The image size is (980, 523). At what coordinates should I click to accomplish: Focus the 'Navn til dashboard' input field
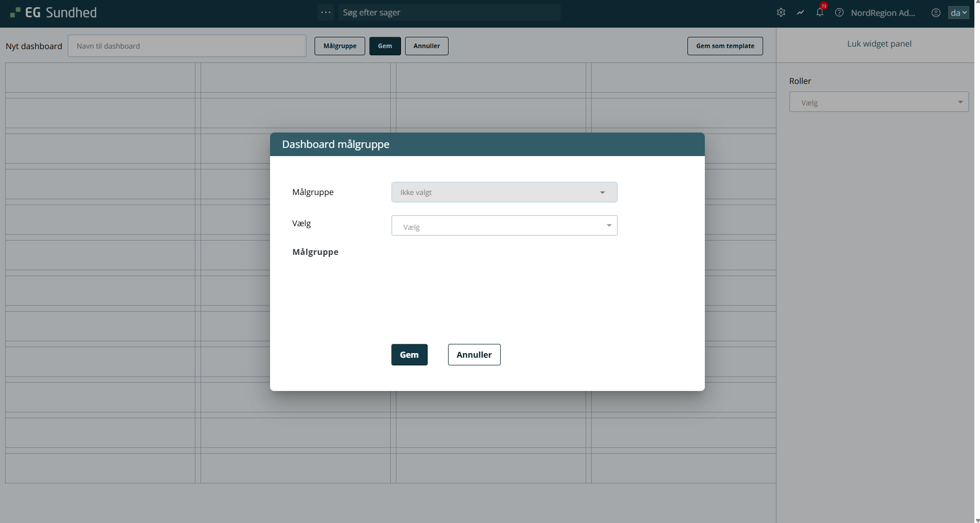pyautogui.click(x=187, y=46)
